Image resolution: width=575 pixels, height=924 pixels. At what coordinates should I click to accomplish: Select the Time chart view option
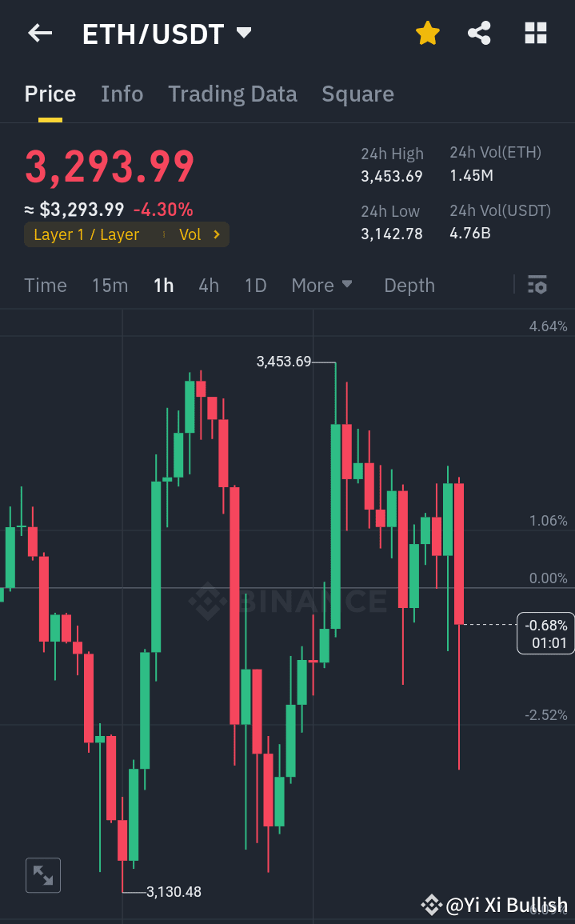click(45, 285)
